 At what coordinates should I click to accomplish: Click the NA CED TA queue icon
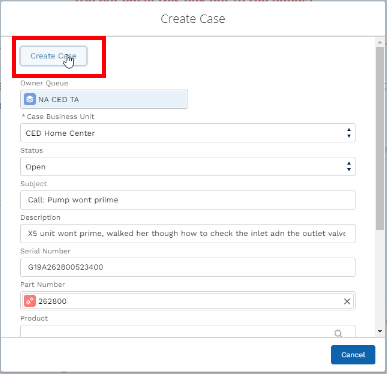30,99
